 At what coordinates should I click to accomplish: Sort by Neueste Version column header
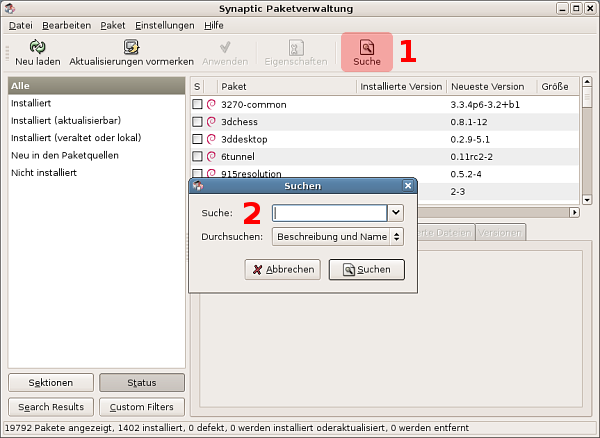point(492,86)
